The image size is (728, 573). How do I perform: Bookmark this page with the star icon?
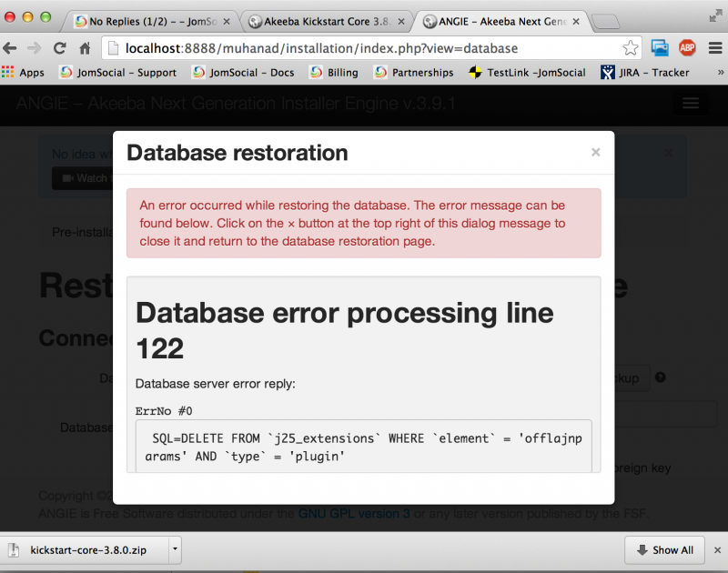tap(630, 48)
